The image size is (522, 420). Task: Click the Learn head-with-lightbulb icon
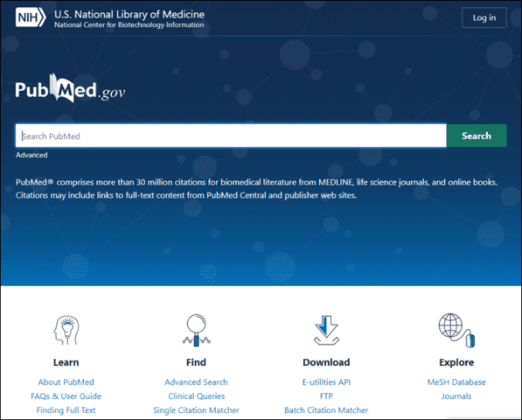66,330
